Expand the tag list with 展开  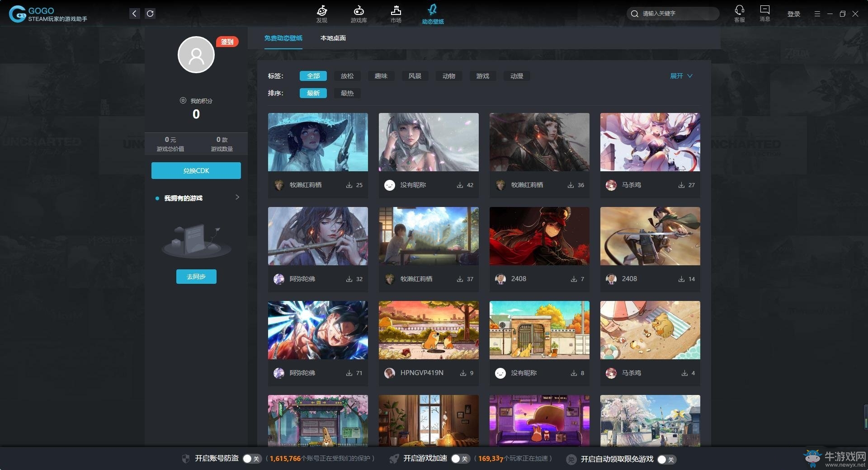(x=681, y=76)
